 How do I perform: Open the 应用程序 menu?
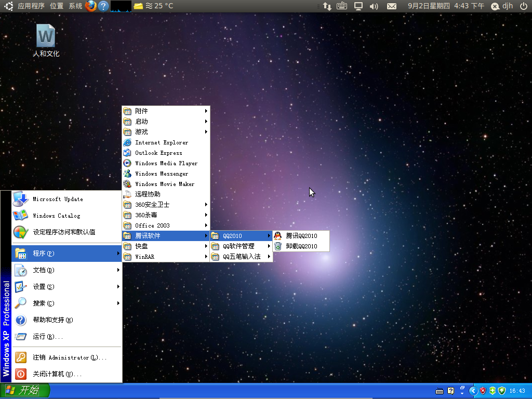[31, 6]
